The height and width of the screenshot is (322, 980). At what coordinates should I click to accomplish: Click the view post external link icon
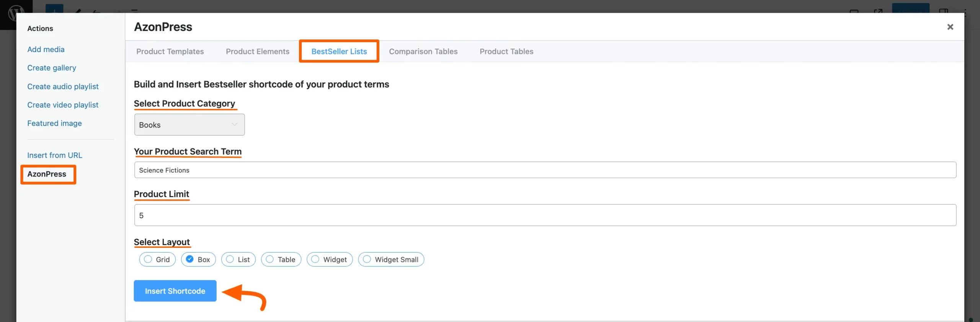(878, 11)
